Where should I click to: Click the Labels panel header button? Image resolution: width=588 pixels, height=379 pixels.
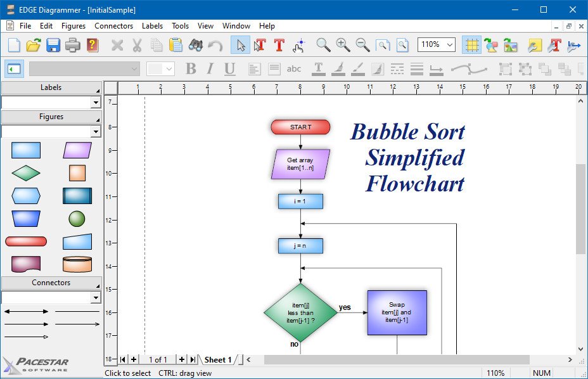pyautogui.click(x=51, y=87)
